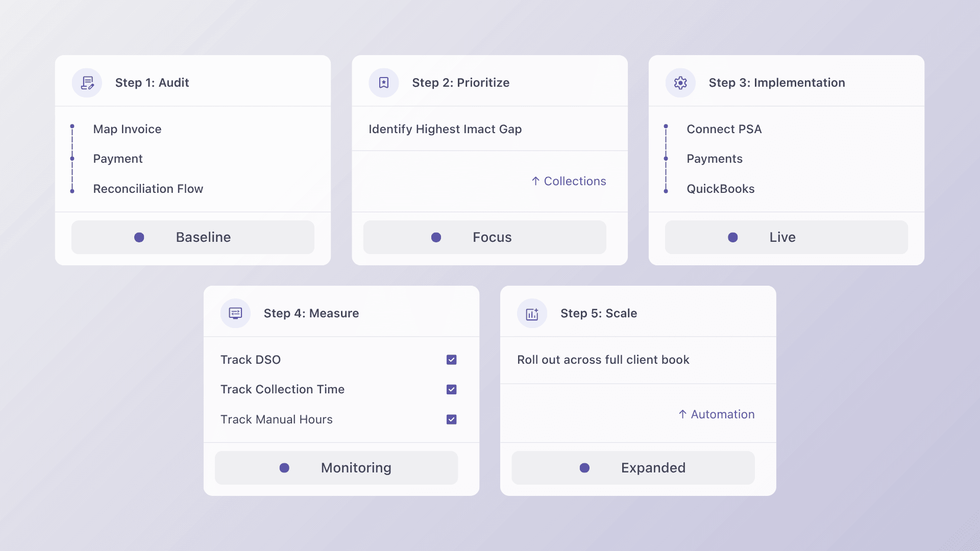Click the Monitoring status button
The height and width of the screenshot is (551, 980).
(336, 468)
